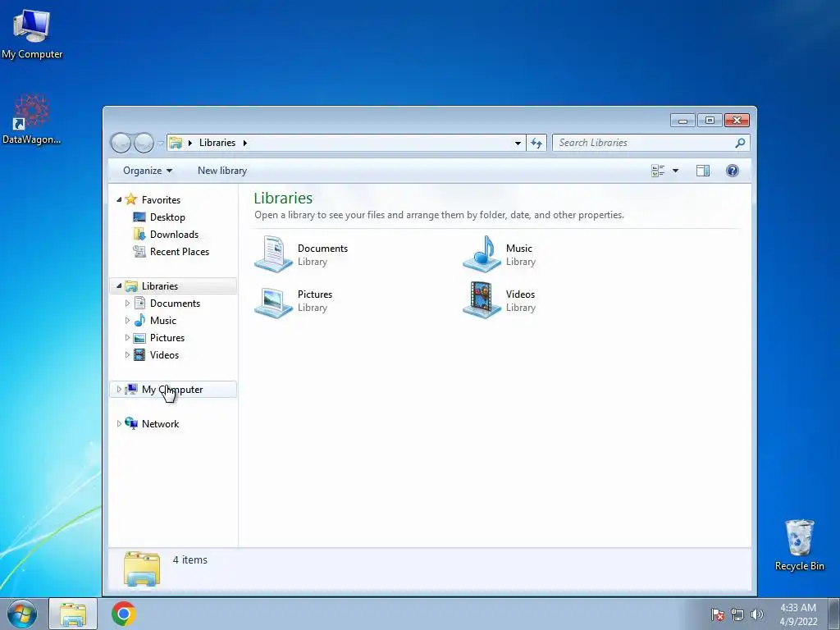Open the My Computer desktop shortcut
840x630 pixels.
point(32,33)
